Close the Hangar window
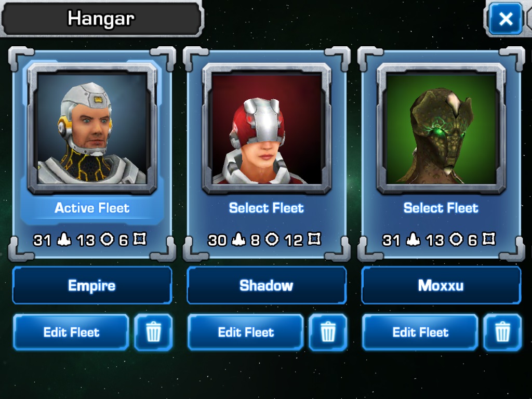Viewport: 532px width, 399px height. tap(506, 19)
